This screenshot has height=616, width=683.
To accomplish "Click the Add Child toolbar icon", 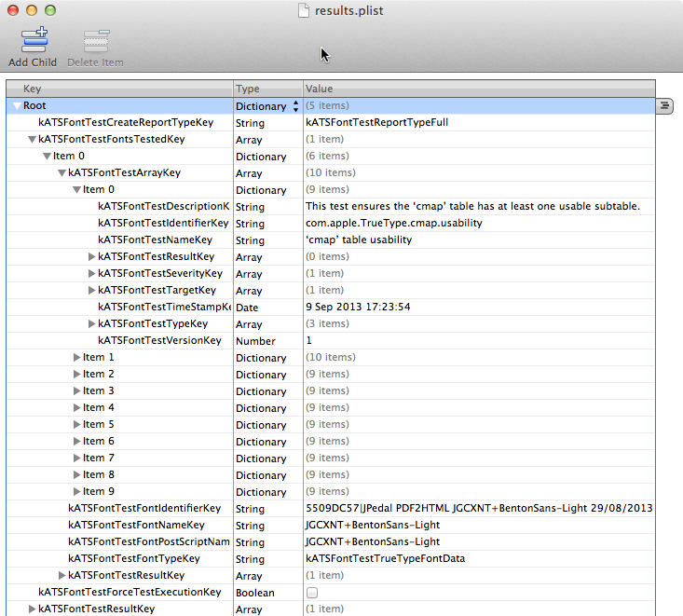I will [34, 42].
